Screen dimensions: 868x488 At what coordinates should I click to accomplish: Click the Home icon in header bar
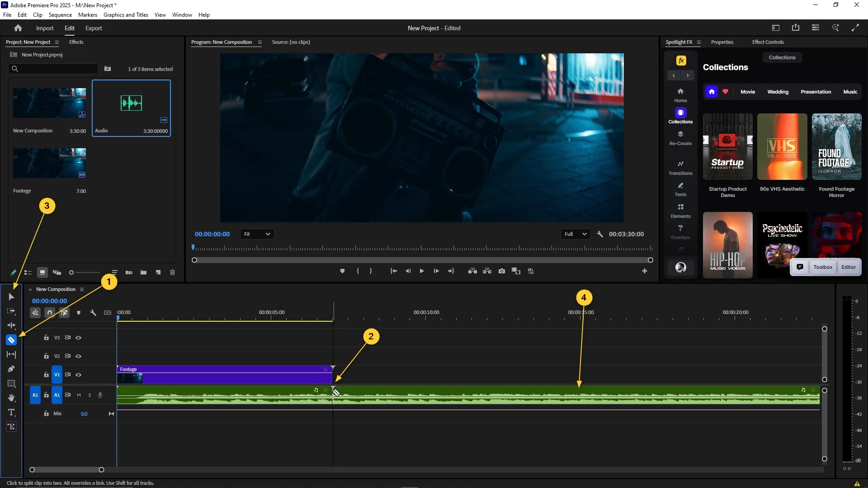(18, 28)
